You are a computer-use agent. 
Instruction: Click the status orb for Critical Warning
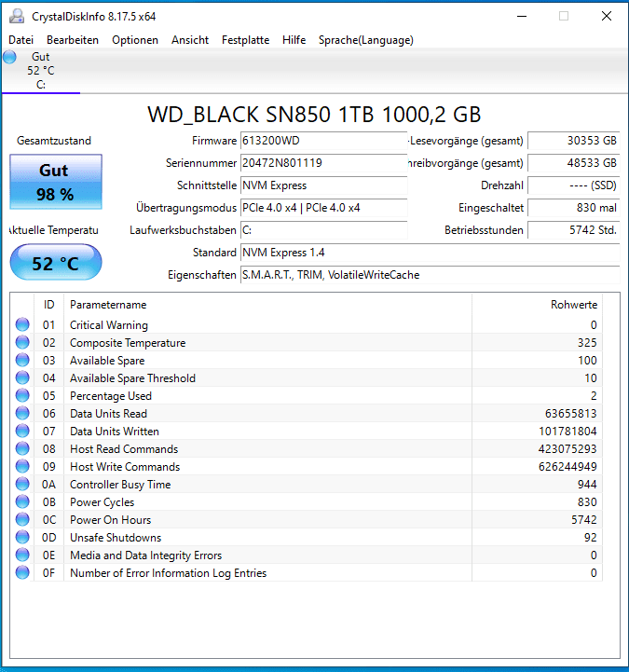point(22,324)
